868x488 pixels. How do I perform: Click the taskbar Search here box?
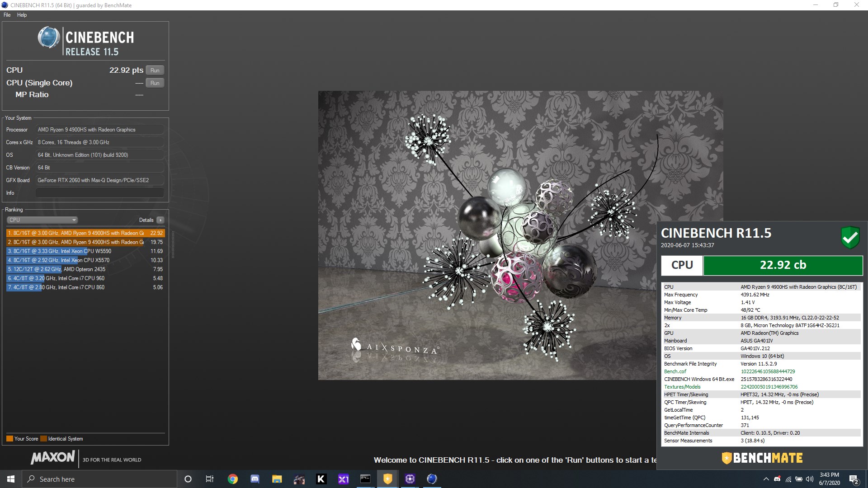99,479
